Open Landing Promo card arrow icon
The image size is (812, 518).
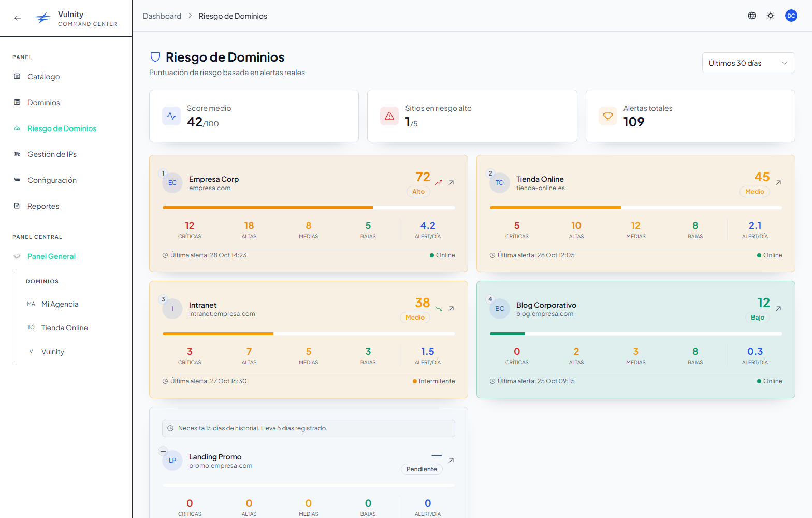451,460
